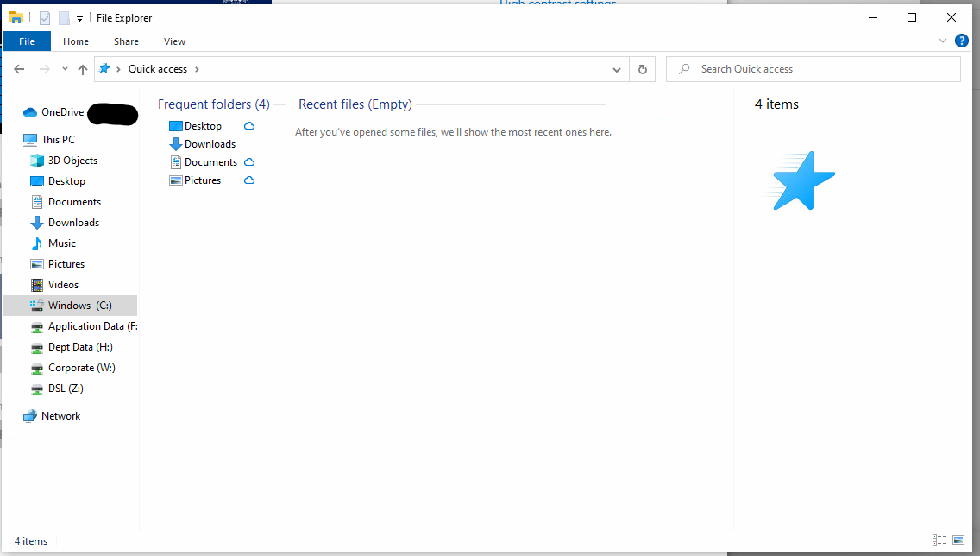Expand the ribbon with the chevron arrow

[943, 41]
